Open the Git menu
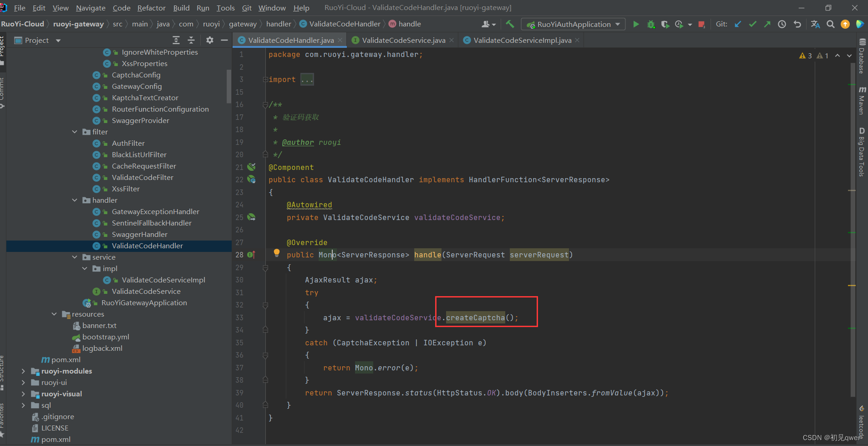This screenshot has height=446, width=868. 247,8
